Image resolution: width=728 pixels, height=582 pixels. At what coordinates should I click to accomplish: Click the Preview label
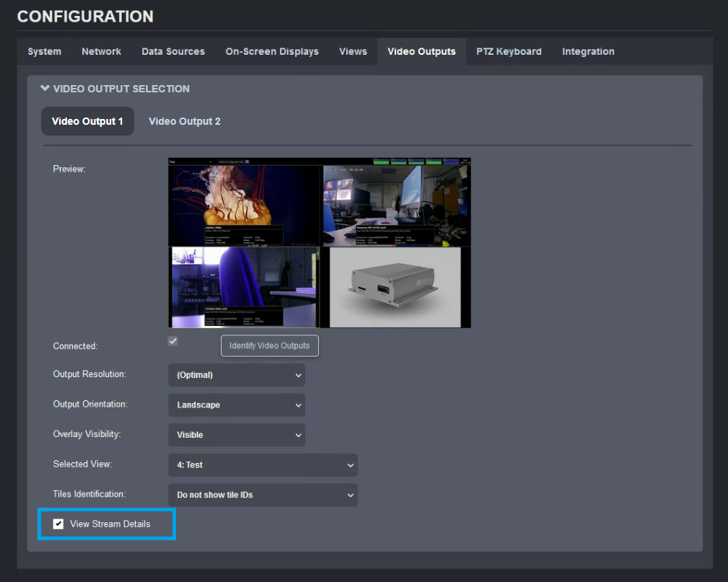tap(69, 169)
